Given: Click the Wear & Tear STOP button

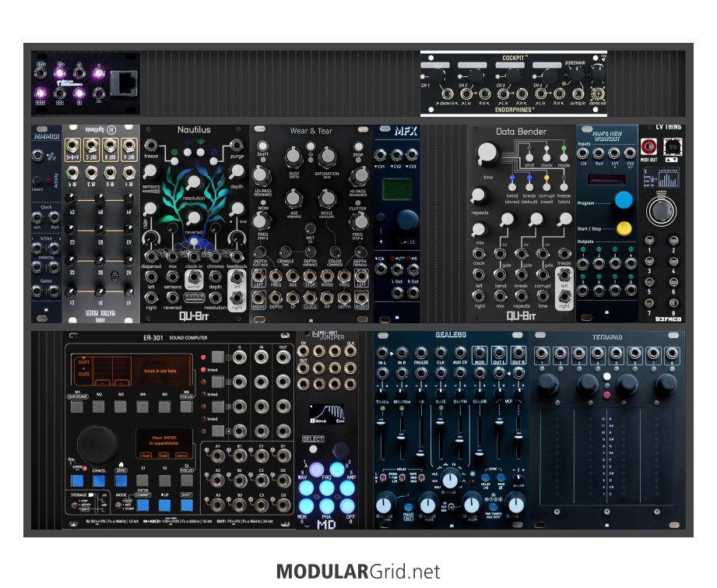Looking at the screenshot, I should point(358,146).
